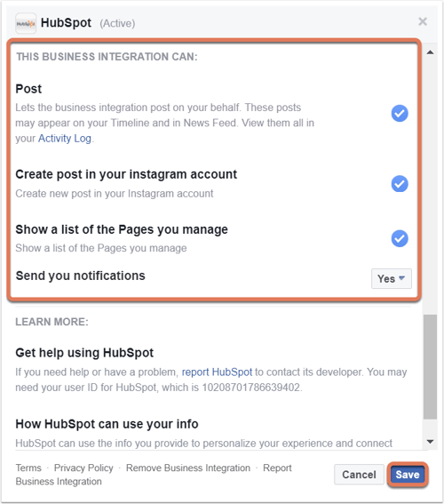Toggle Create post in Instagram account checkmark

coord(400,184)
